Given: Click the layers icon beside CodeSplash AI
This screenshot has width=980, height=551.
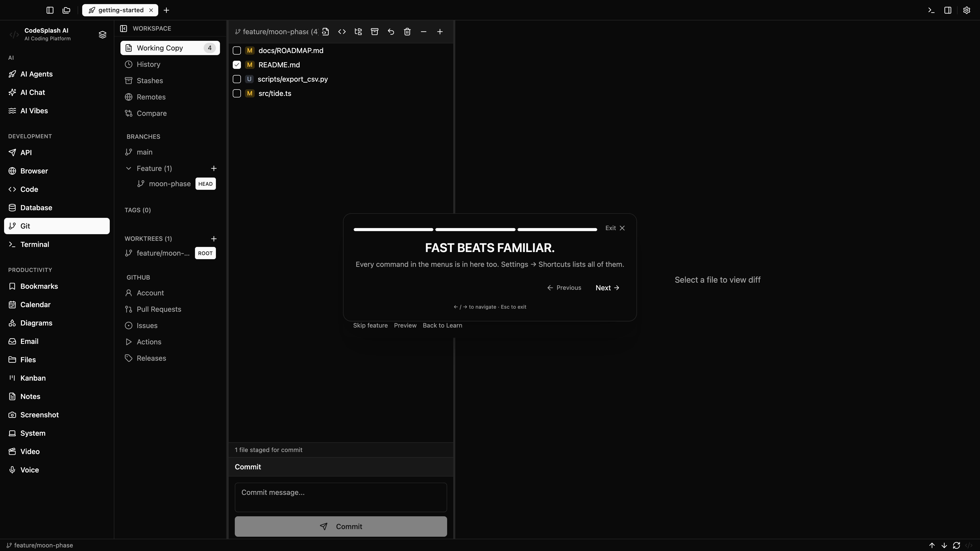Looking at the screenshot, I should point(102,35).
